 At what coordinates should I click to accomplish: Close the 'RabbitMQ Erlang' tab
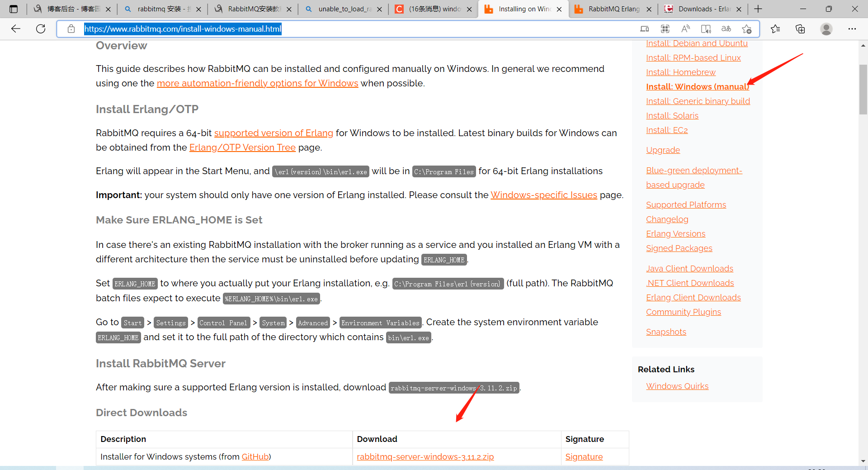point(649,9)
